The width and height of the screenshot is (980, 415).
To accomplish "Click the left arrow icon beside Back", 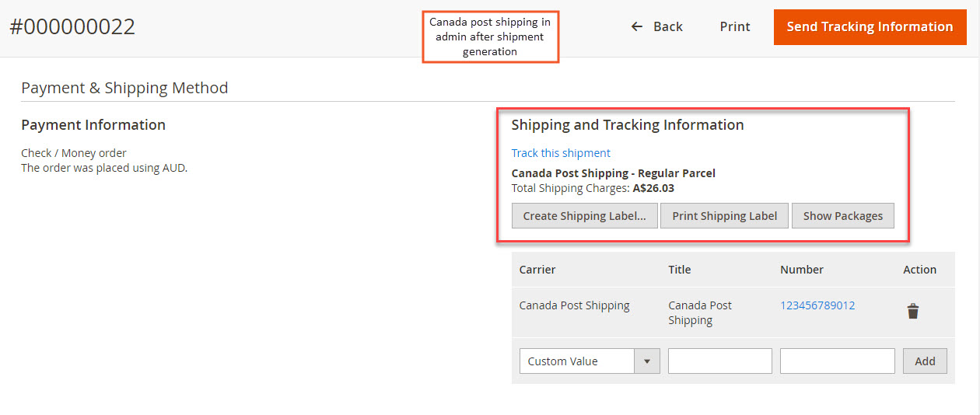I will (x=637, y=26).
